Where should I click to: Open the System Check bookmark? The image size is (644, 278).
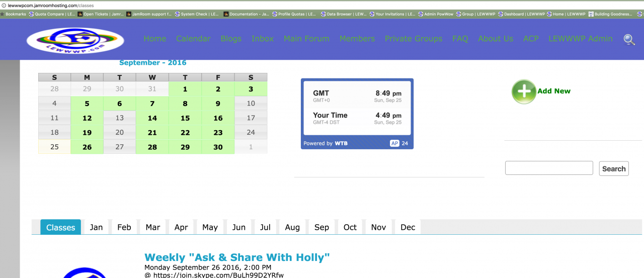(197, 14)
